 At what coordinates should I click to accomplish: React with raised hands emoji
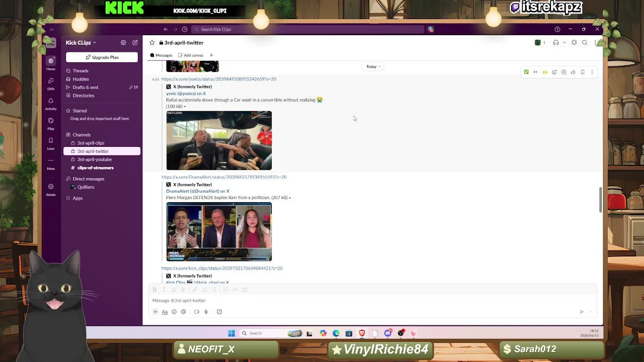(545, 72)
